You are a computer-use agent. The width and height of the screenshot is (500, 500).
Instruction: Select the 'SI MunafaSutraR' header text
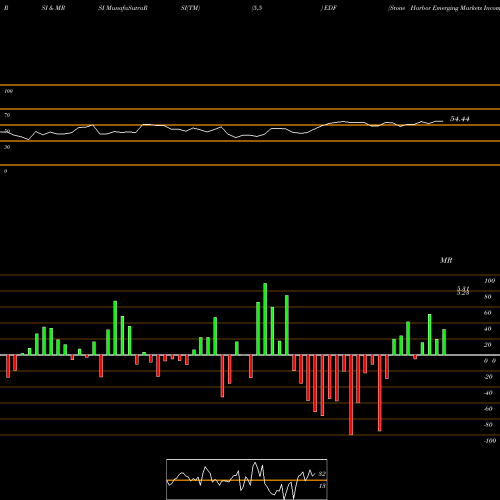[x=123, y=8]
